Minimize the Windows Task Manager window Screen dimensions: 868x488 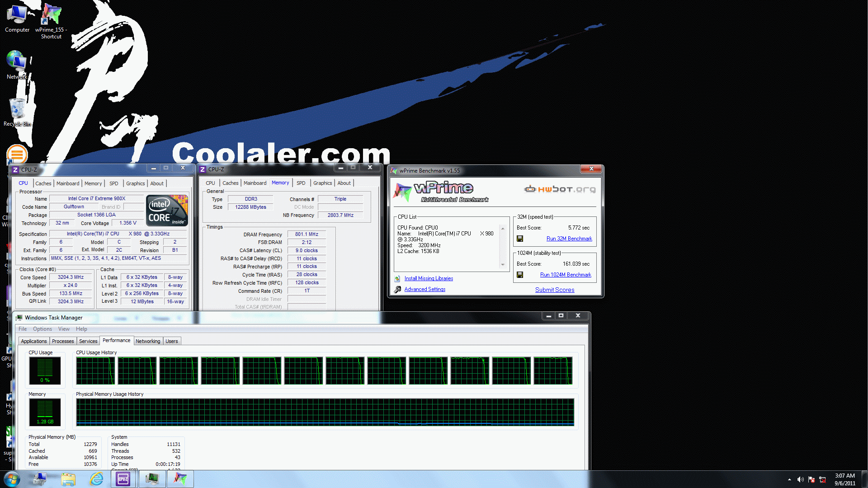548,316
